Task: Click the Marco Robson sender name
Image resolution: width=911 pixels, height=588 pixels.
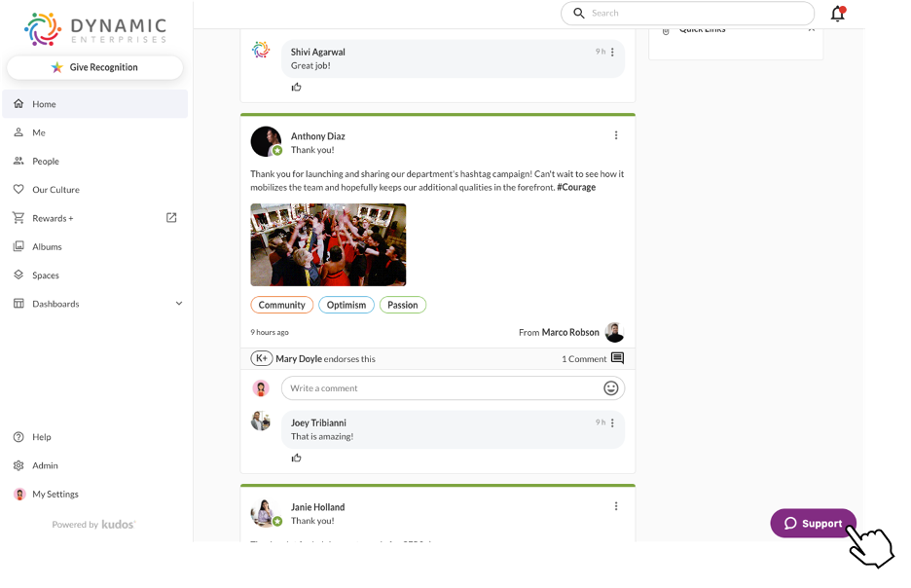Action: (x=570, y=332)
